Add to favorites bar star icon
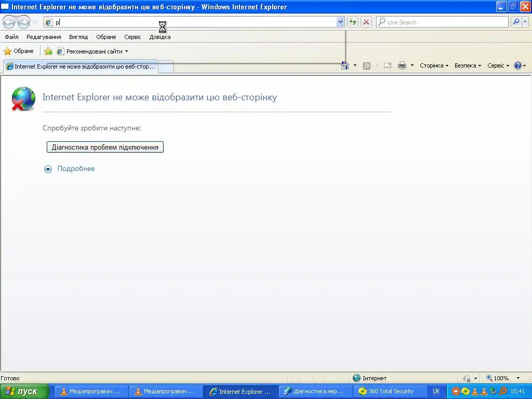This screenshot has height=399, width=532. [x=48, y=51]
